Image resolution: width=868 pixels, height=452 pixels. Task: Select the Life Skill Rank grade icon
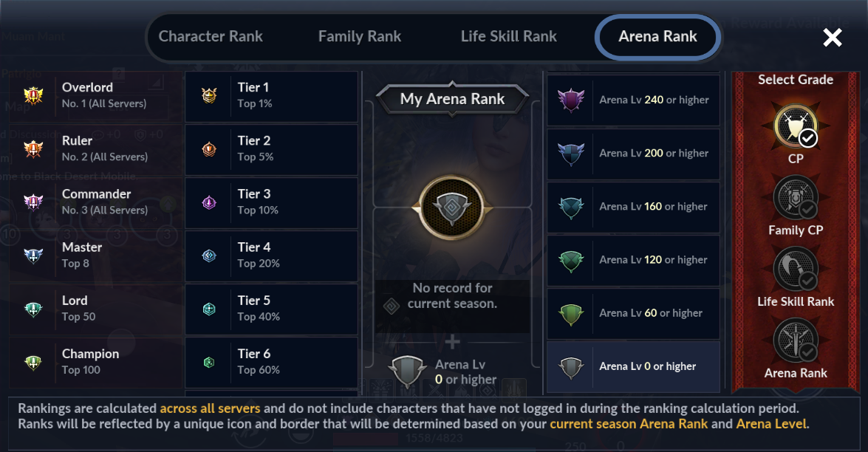click(796, 269)
